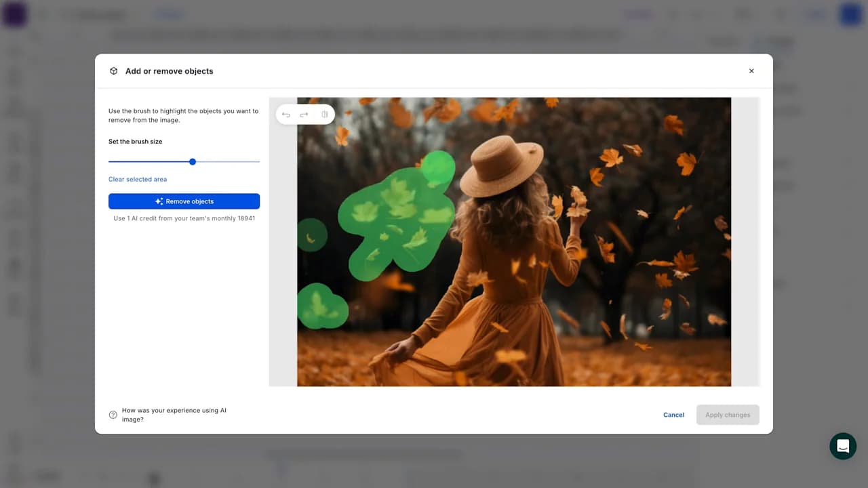This screenshot has height=488, width=868.
Task: Click the redo arrow in the canvas toolbar
Action: pyautogui.click(x=304, y=115)
